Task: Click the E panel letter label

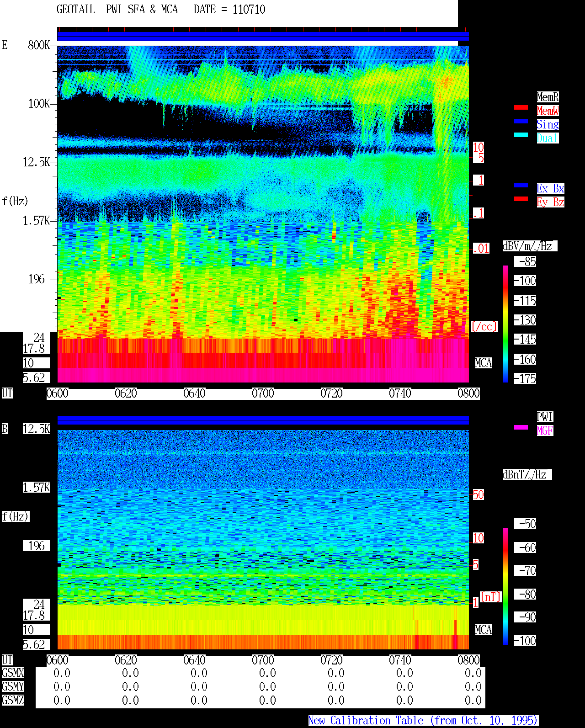Action: [x=5, y=45]
